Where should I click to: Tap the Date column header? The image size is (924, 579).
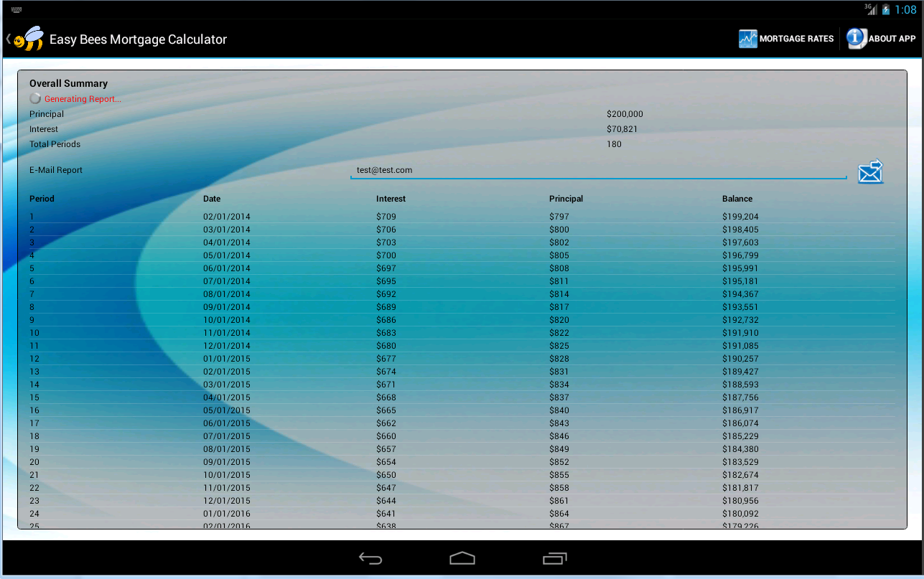coord(212,199)
